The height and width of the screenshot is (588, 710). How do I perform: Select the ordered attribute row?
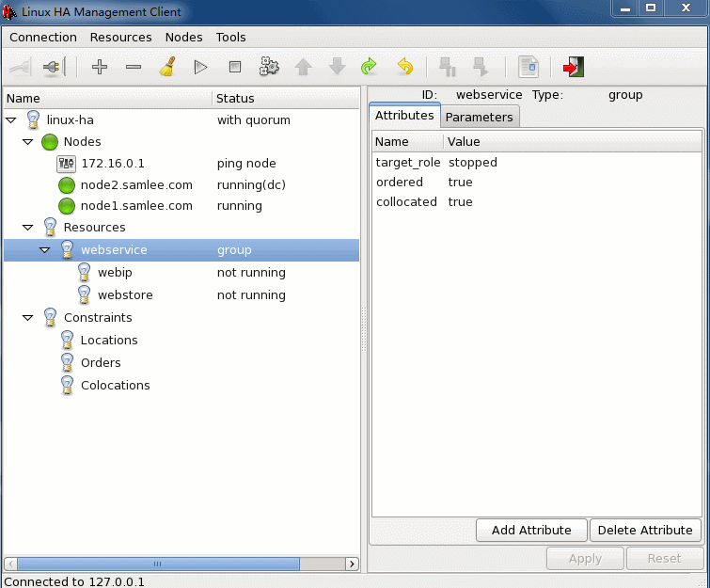(x=537, y=183)
